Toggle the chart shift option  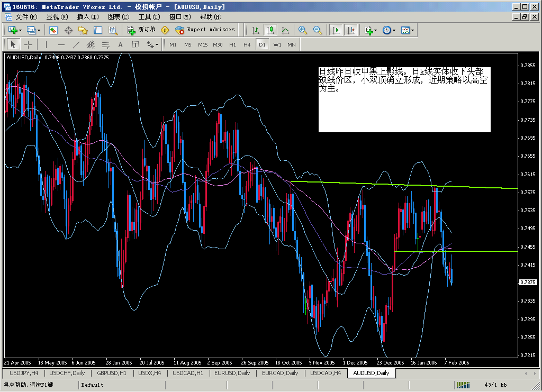tap(350, 30)
